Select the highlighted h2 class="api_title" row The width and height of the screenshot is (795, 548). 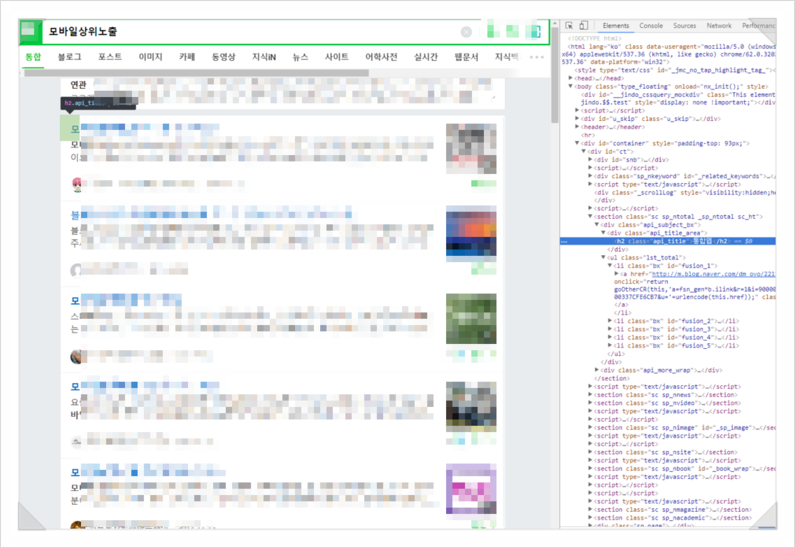668,241
